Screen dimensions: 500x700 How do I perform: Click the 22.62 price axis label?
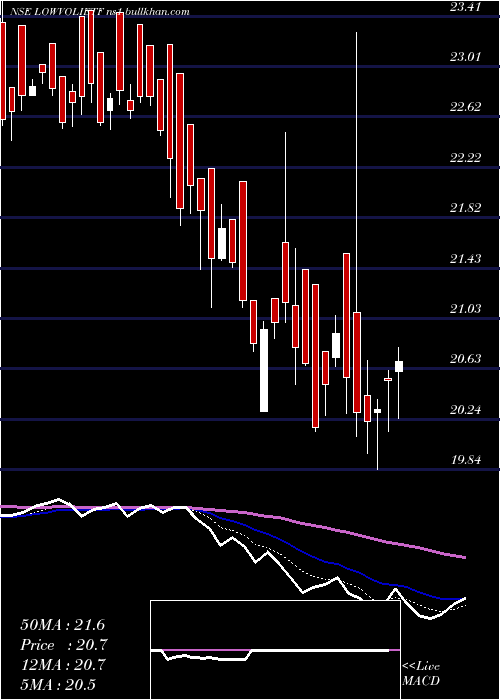point(465,107)
